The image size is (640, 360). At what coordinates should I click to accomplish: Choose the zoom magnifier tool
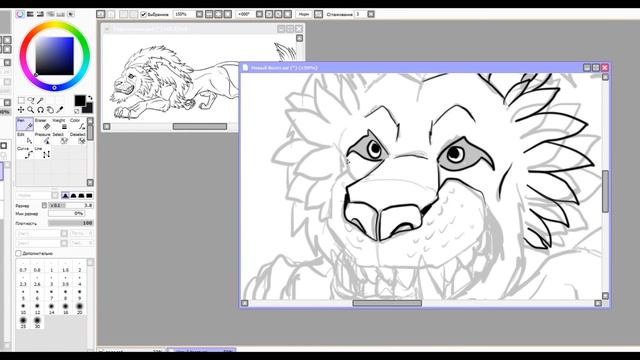click(x=31, y=110)
